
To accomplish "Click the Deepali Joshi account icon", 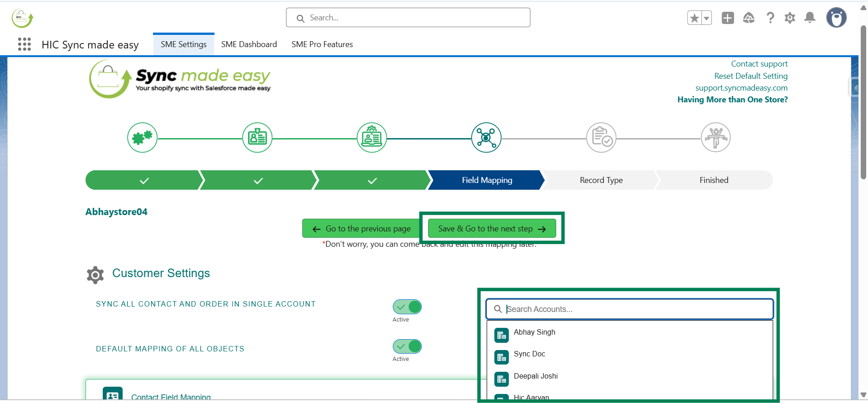I will (x=501, y=379).
